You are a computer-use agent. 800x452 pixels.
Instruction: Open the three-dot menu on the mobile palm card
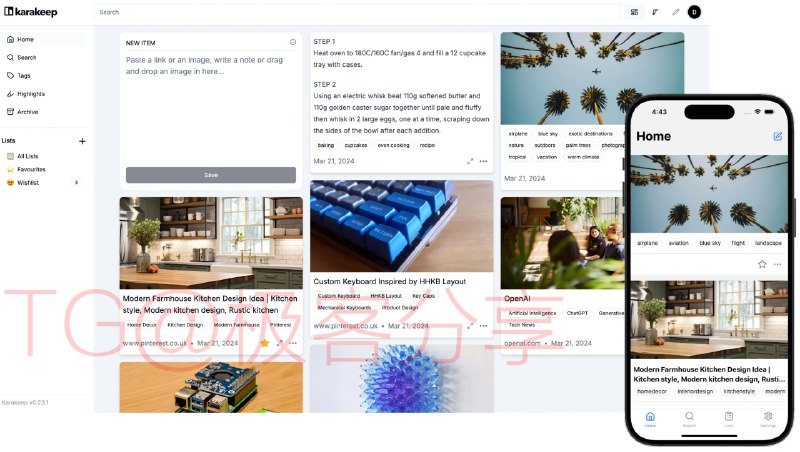pos(777,264)
